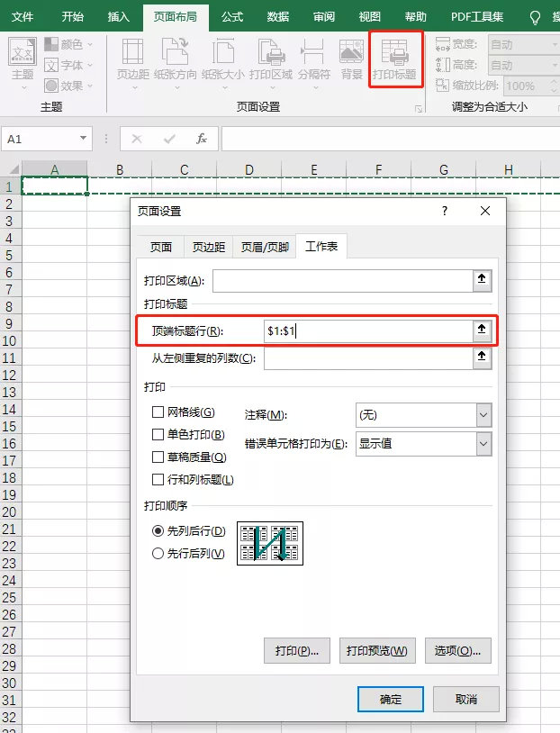Select Over, then down (先行后列) option

pos(158,554)
